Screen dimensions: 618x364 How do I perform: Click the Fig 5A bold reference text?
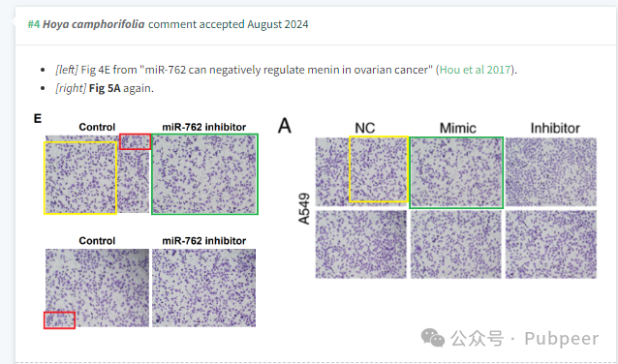[105, 88]
